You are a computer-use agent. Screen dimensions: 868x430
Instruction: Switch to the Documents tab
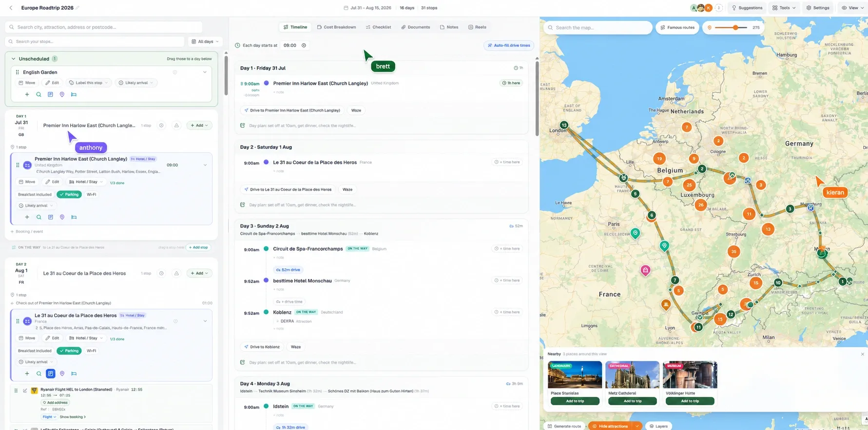click(415, 27)
